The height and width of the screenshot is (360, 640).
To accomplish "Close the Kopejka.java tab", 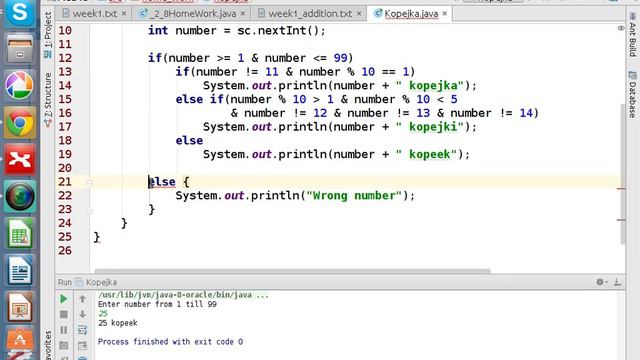I will pos(445,13).
